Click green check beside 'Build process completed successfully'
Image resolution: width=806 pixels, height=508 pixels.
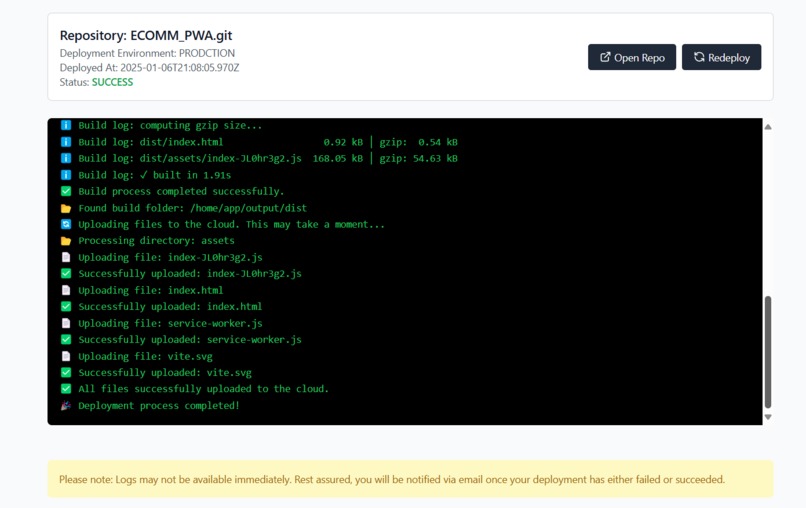[x=66, y=191]
